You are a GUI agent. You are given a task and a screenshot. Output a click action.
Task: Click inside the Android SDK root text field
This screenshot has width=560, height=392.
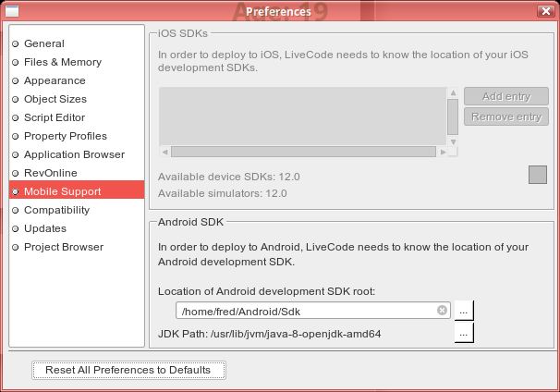click(305, 311)
